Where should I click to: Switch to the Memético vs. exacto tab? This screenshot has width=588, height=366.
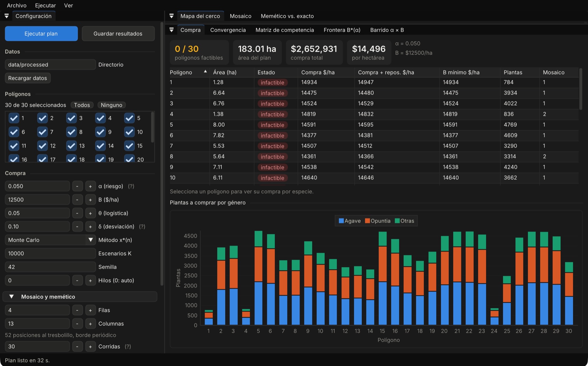click(x=287, y=16)
